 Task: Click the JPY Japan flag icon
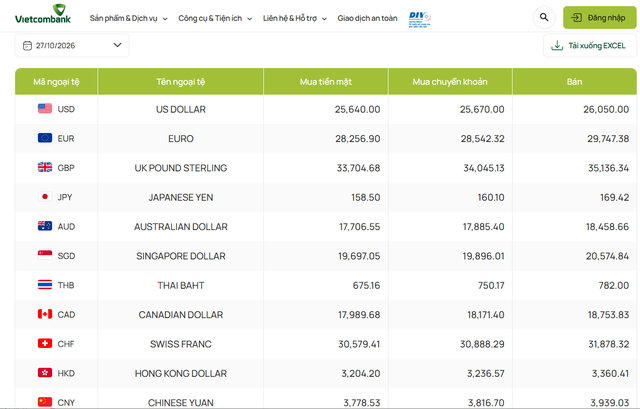[45, 197]
